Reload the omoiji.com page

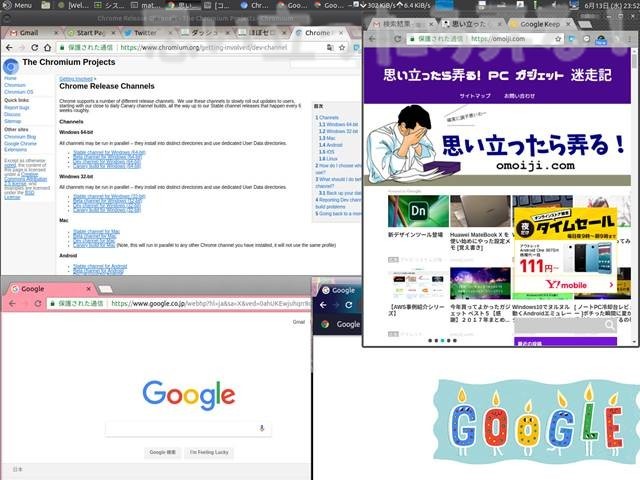click(x=398, y=39)
